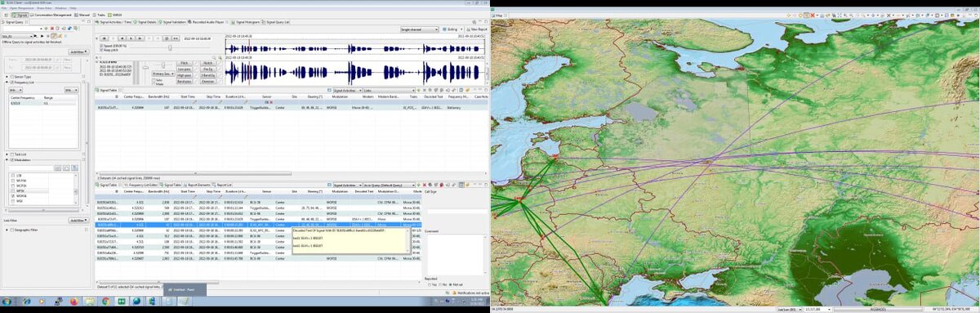The height and width of the screenshot is (313, 980).
Task: Open the 'As in Query' dropdown in lower table
Action: 389,186
